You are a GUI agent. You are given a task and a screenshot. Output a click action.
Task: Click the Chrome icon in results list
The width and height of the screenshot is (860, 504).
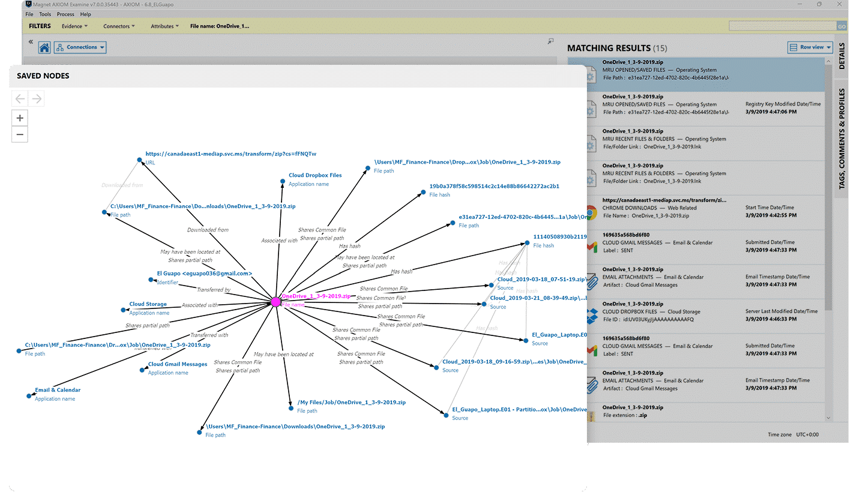[x=592, y=212]
